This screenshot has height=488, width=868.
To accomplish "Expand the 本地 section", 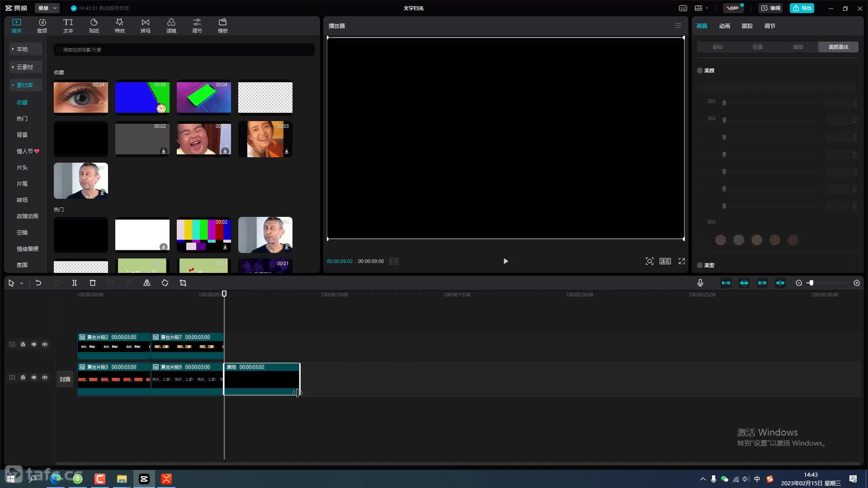I will coord(26,49).
